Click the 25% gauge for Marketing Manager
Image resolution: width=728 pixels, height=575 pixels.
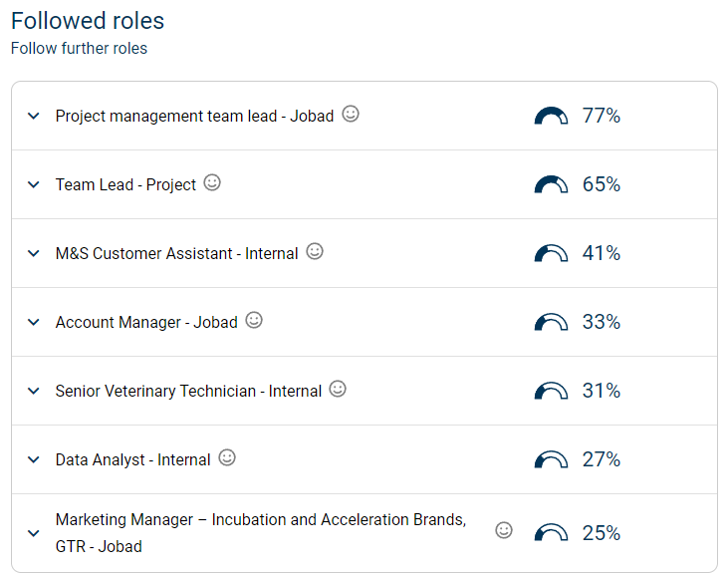pyautogui.click(x=551, y=533)
